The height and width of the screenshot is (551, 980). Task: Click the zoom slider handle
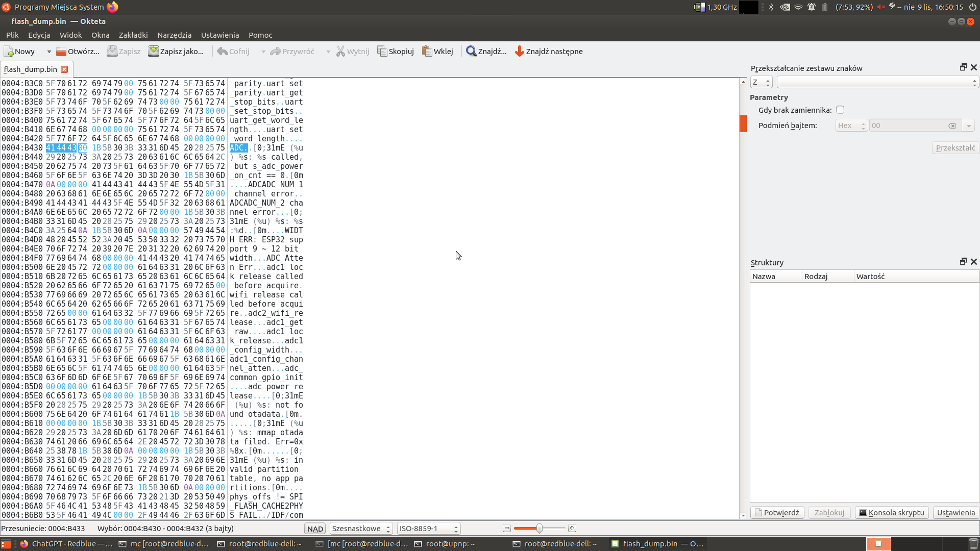click(539, 529)
